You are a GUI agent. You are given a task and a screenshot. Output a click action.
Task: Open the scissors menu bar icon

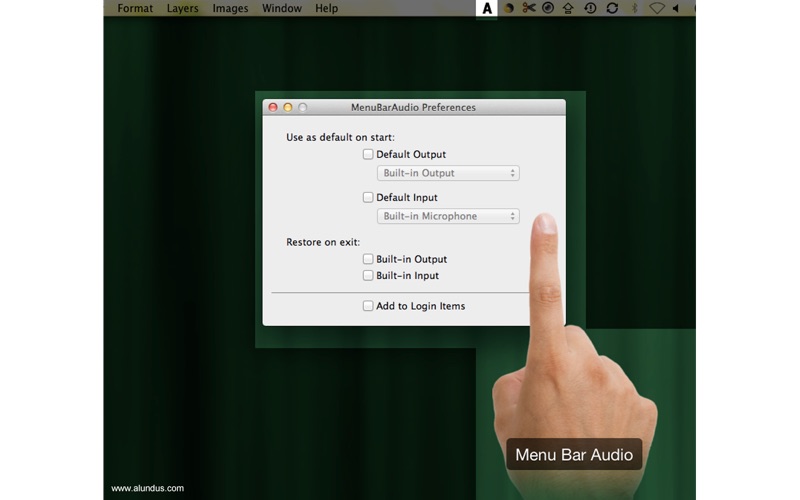click(x=529, y=8)
